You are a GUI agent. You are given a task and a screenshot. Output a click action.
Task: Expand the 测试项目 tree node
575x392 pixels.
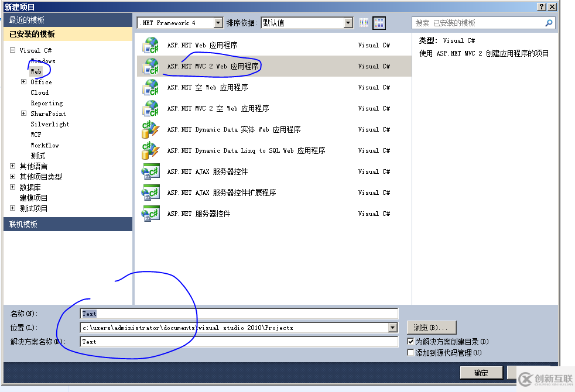pos(13,208)
